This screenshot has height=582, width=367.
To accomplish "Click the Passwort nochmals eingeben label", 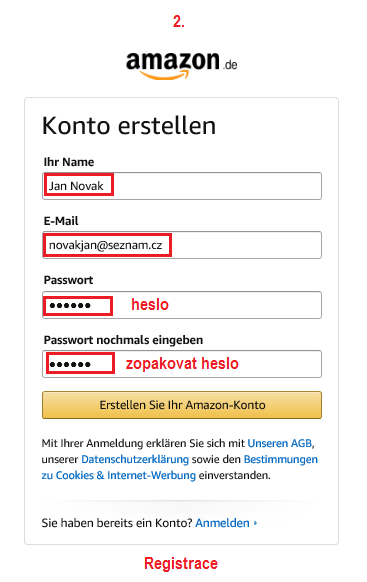I will point(124,340).
